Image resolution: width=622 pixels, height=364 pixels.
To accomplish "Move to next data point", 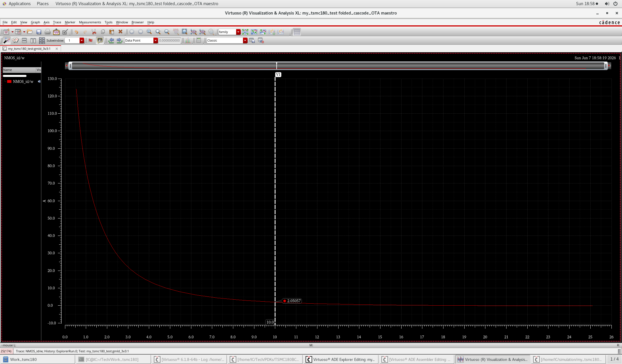I will click(120, 40).
